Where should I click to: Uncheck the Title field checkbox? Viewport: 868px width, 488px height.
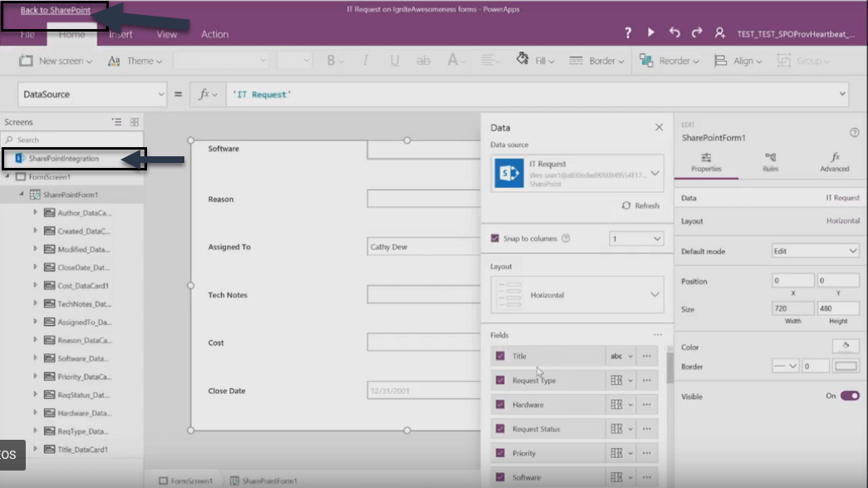point(500,356)
